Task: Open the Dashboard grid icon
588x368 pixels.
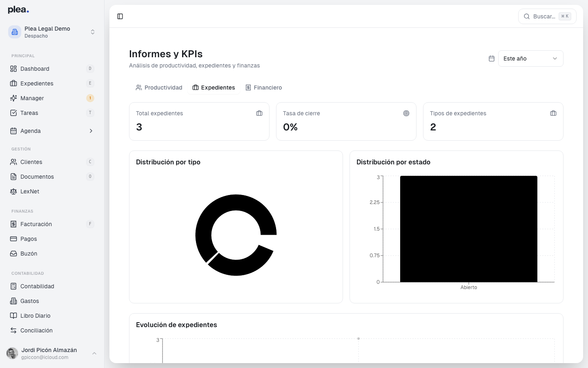Action: tap(13, 69)
